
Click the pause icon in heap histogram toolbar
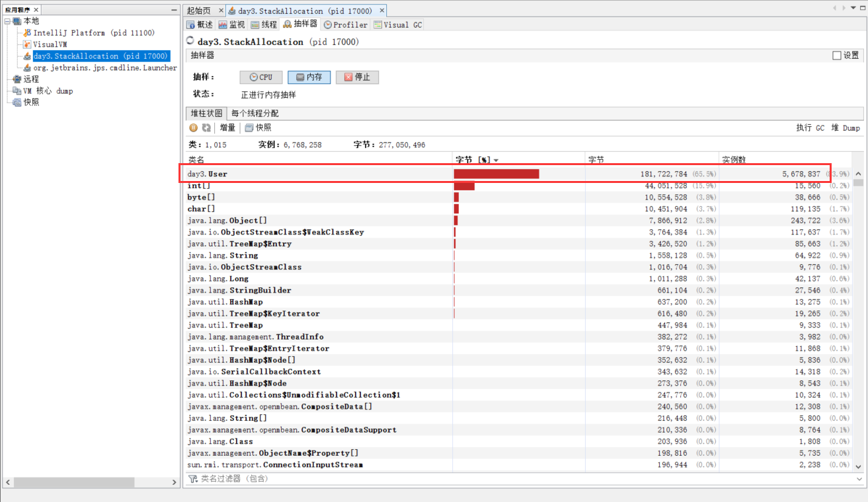click(x=194, y=127)
